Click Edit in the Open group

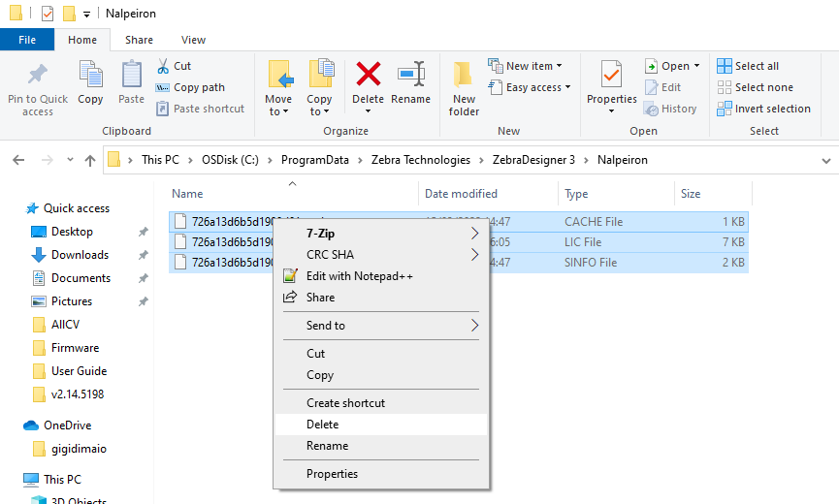(x=663, y=87)
